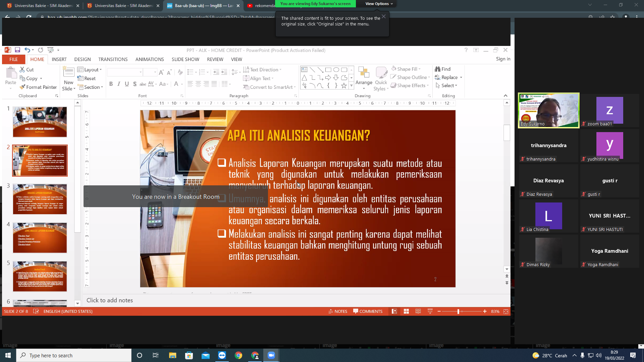Toggle the Notes pane in status bar

338,311
